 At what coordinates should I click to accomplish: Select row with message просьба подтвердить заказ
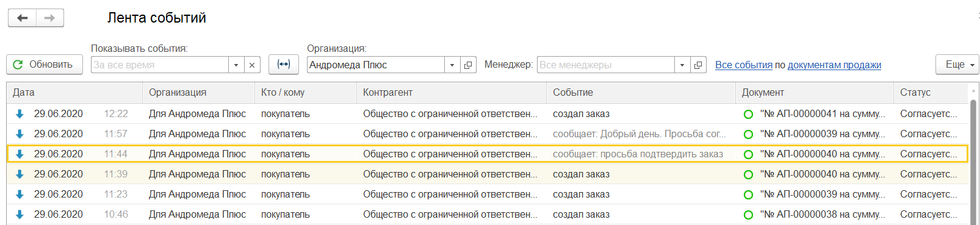[x=488, y=154]
